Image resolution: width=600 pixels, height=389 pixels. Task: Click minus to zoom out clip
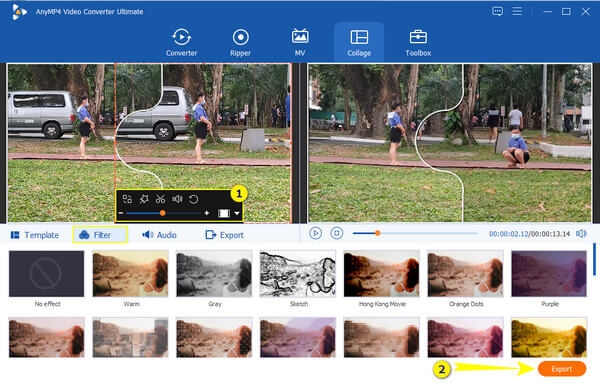[x=121, y=213]
